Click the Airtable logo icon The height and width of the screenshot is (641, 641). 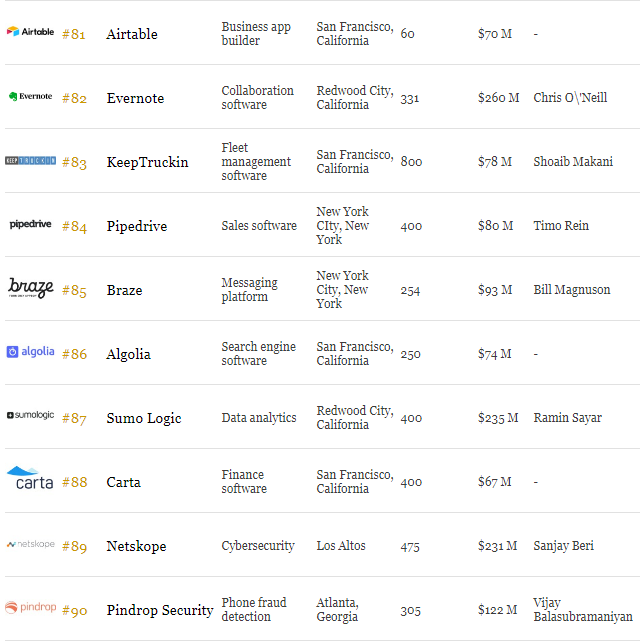click(30, 31)
